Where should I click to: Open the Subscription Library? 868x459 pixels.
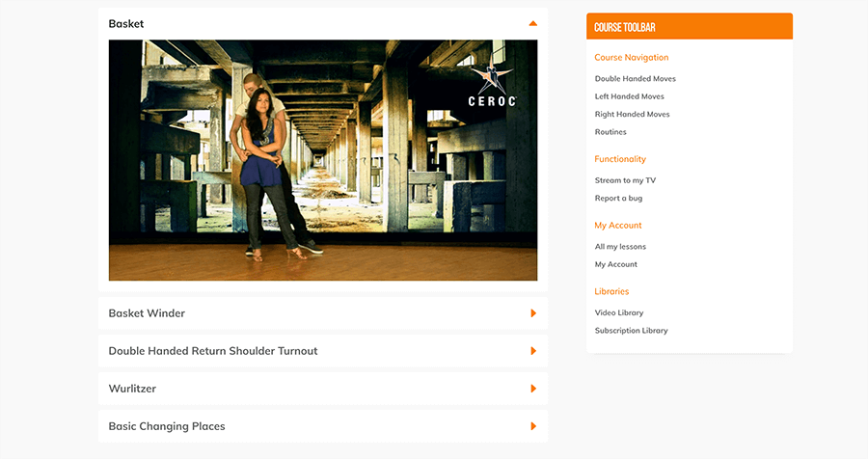click(x=631, y=331)
